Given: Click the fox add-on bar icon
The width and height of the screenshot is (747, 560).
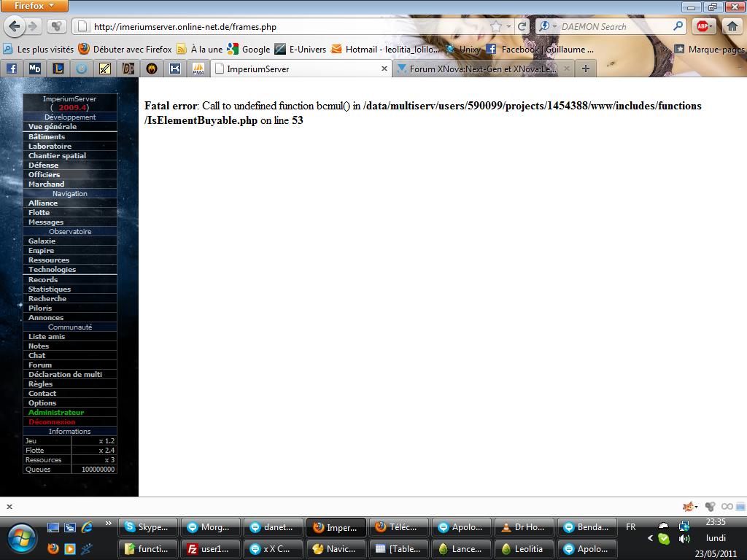Looking at the screenshot, I should [689, 507].
